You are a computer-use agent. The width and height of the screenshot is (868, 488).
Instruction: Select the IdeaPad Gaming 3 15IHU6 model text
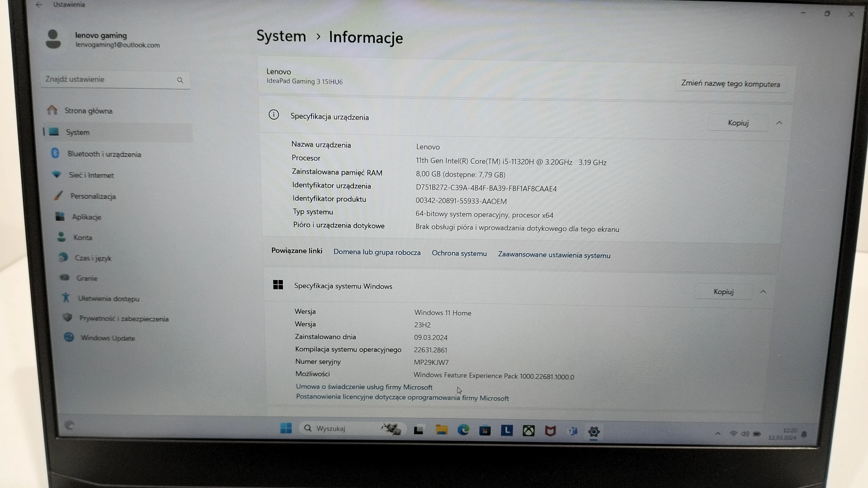point(304,81)
